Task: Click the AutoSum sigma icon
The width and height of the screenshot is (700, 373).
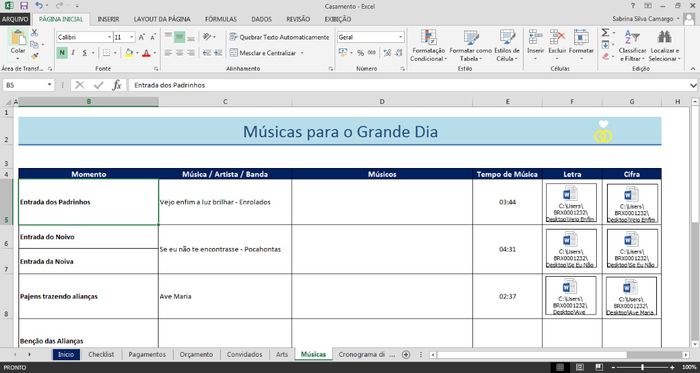Action: point(605,33)
